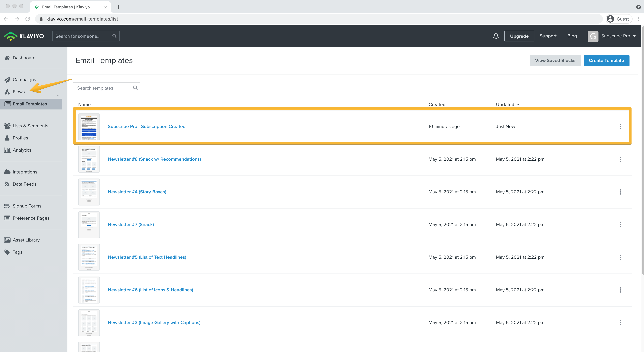Close the Email Templates browser tab
The width and height of the screenshot is (644, 352).
tap(106, 7)
